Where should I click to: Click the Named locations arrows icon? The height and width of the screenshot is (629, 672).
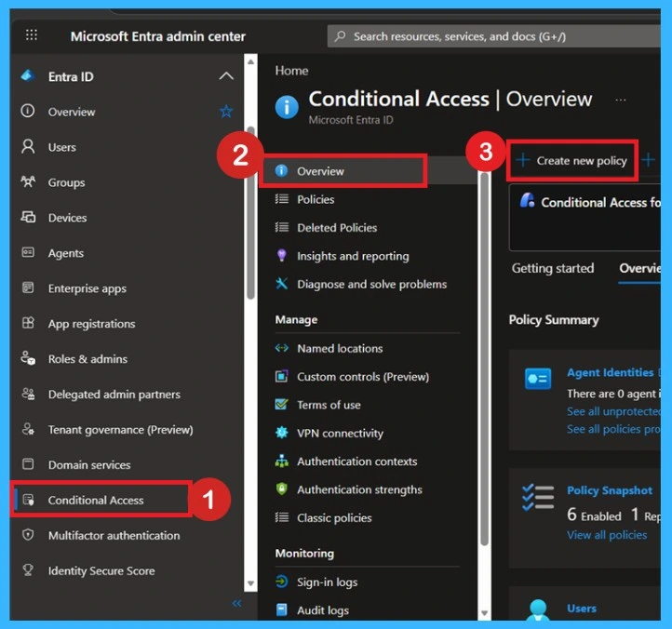[x=282, y=348]
